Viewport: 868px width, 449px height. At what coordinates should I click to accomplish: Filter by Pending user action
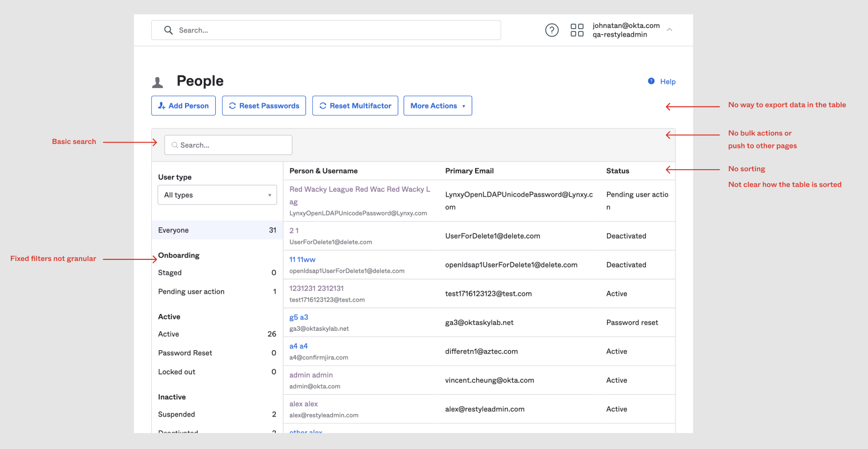[x=191, y=291]
